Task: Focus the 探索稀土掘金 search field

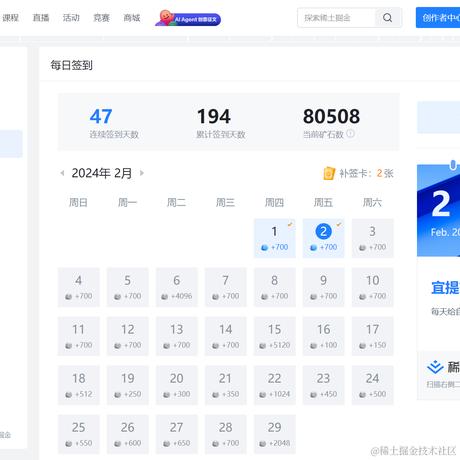Action: click(x=336, y=18)
